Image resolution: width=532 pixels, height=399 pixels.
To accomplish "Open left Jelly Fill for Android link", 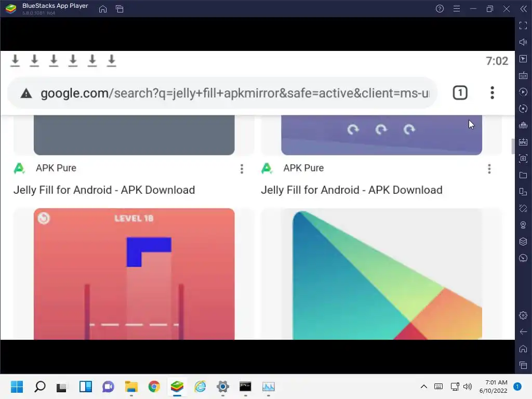I will tap(104, 190).
